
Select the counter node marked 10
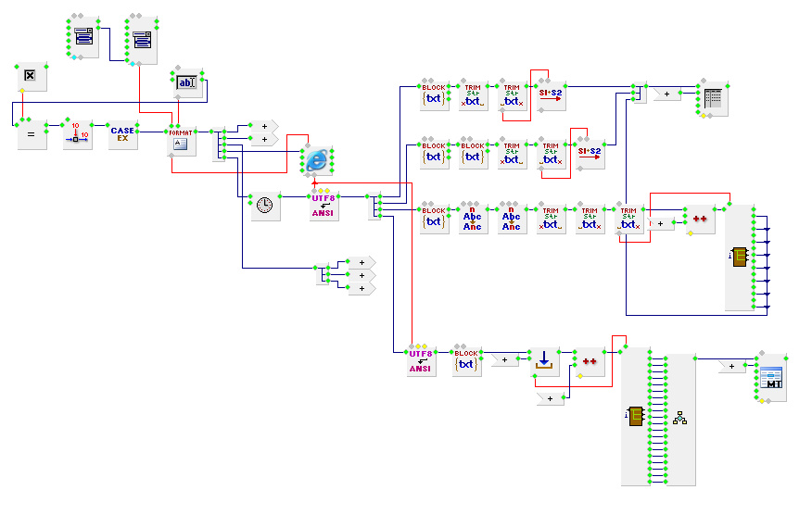78,134
